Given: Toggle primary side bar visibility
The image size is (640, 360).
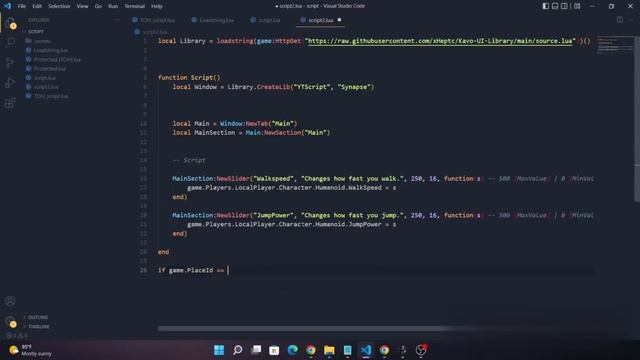Looking at the screenshot, I should pos(546,6).
